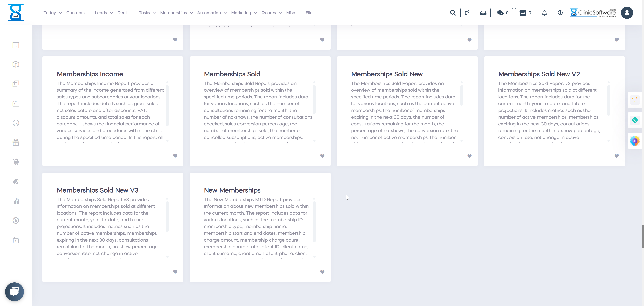Favorite the Memberships Income report
The image size is (644, 306).
click(x=175, y=156)
